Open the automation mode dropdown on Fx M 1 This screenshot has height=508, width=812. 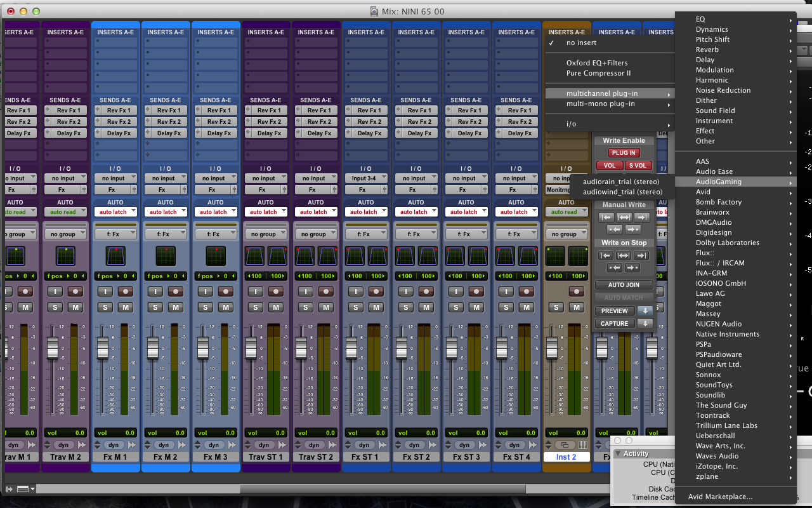pyautogui.click(x=115, y=212)
